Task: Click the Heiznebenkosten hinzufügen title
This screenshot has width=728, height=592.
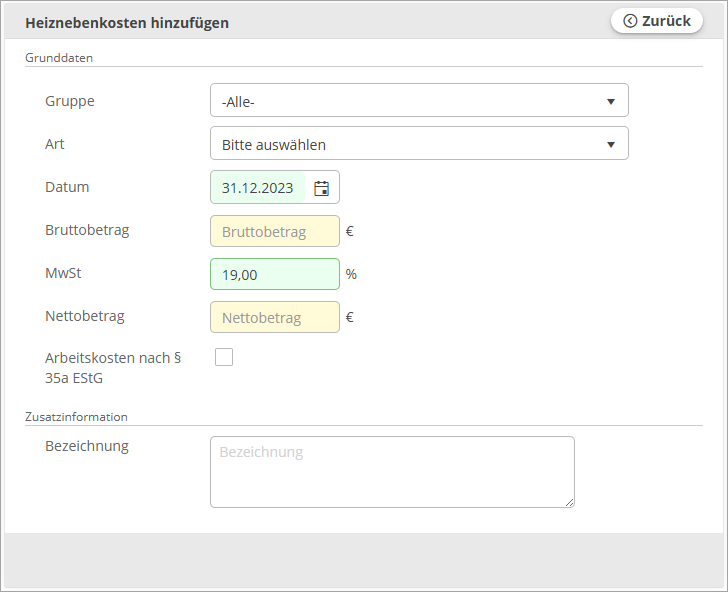Action: tap(127, 23)
